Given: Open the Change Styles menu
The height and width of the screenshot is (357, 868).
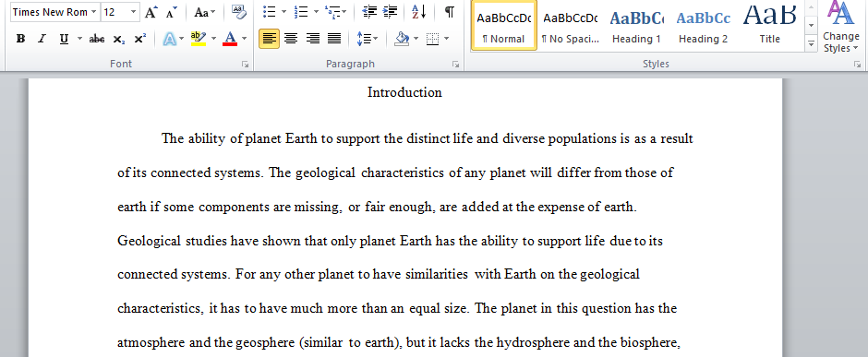Looking at the screenshot, I should 841,27.
